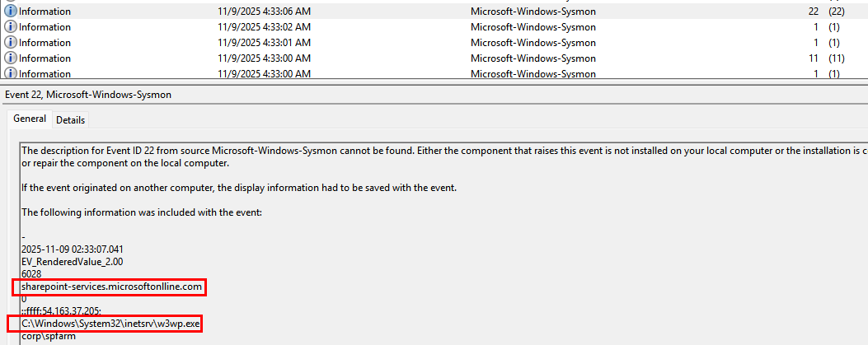Click the information icon of the Event ID 11 row
Image resolution: width=868 pixels, height=345 pixels.
pyautogui.click(x=11, y=58)
